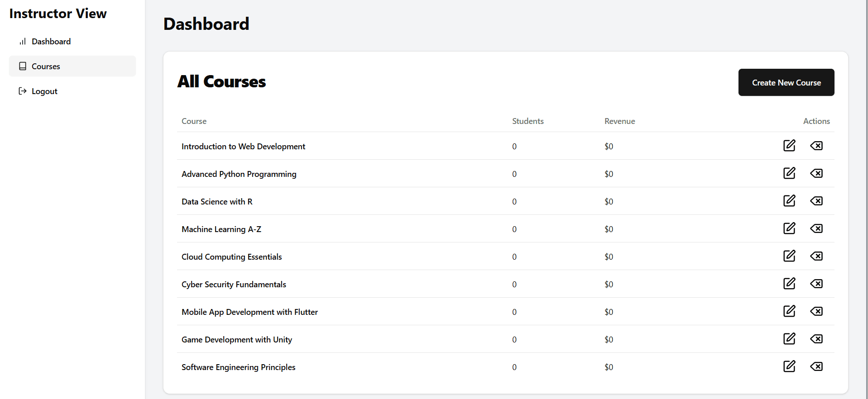Select the Introduction to Web Development title

click(x=243, y=147)
